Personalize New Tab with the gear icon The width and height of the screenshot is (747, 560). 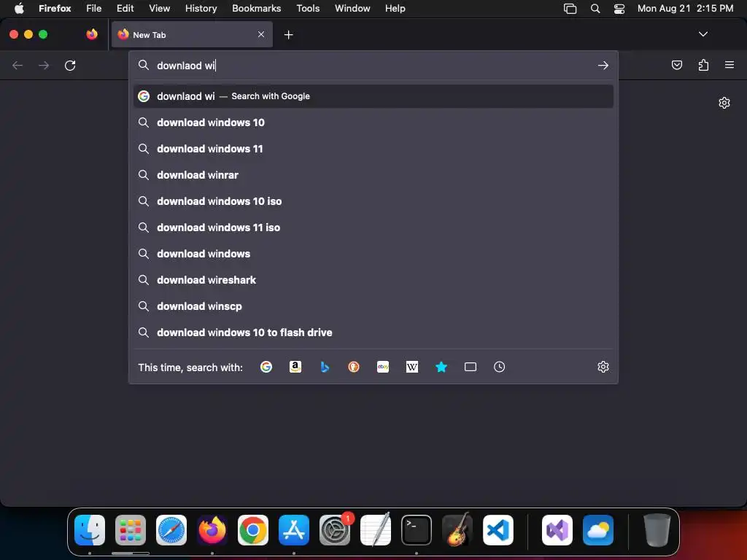pos(724,103)
